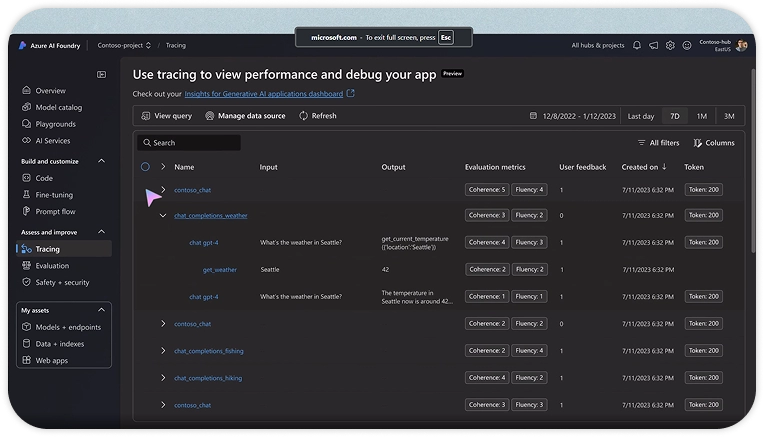Click the notifications bell icon

637,45
